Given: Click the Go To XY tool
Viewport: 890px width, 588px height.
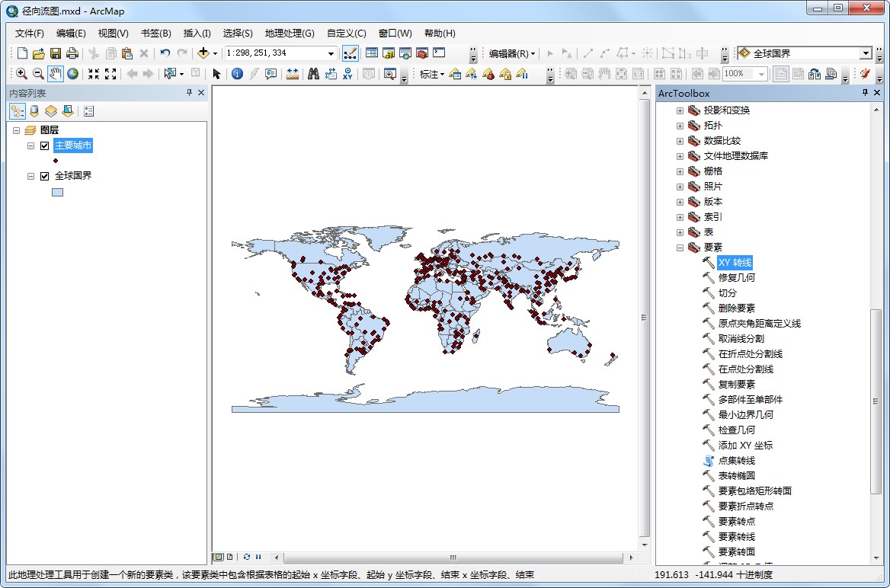Looking at the screenshot, I should tap(348, 74).
